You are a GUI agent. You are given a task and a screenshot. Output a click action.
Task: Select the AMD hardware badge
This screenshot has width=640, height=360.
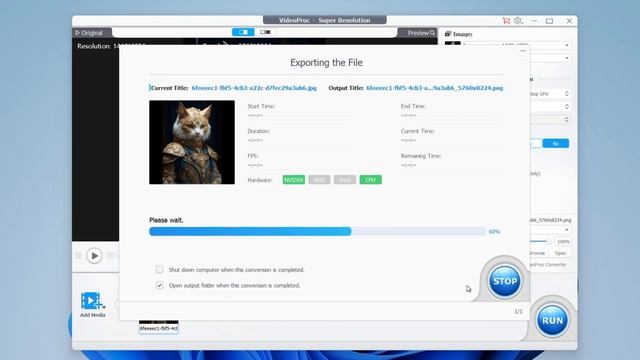[319, 180]
